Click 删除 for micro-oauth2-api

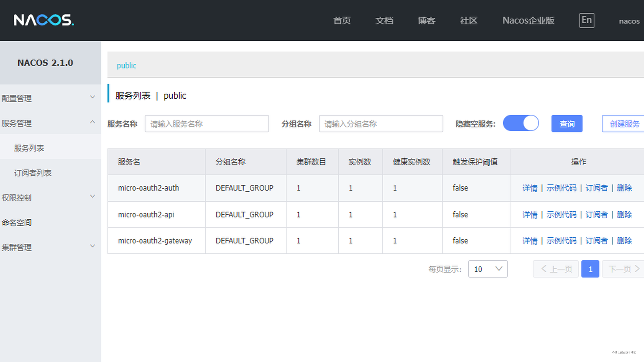click(624, 214)
